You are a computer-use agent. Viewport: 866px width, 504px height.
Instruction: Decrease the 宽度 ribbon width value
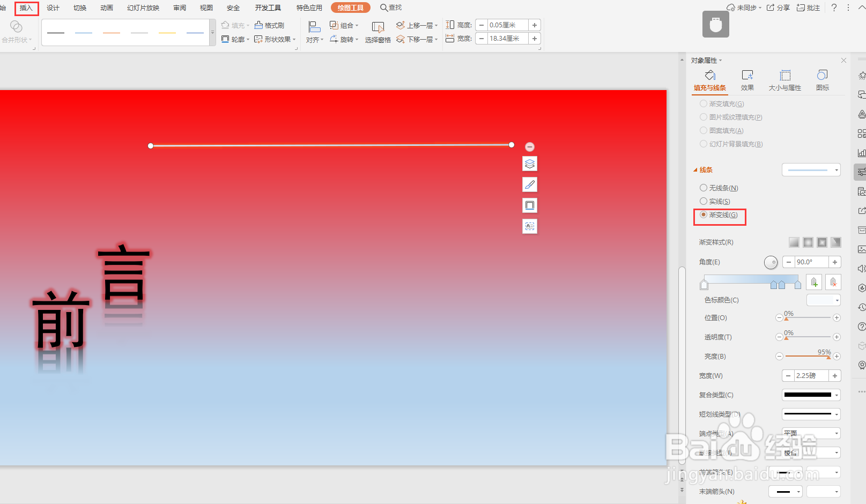tap(482, 39)
